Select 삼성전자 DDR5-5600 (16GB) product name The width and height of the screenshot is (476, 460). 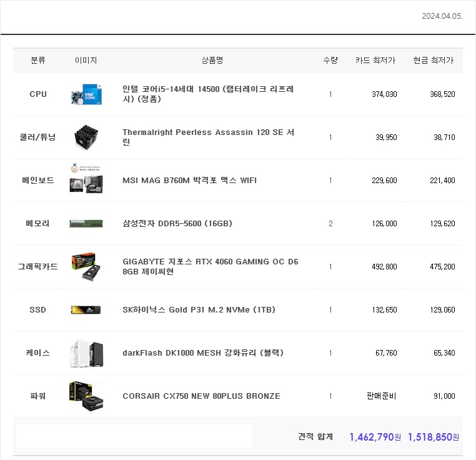click(x=177, y=224)
